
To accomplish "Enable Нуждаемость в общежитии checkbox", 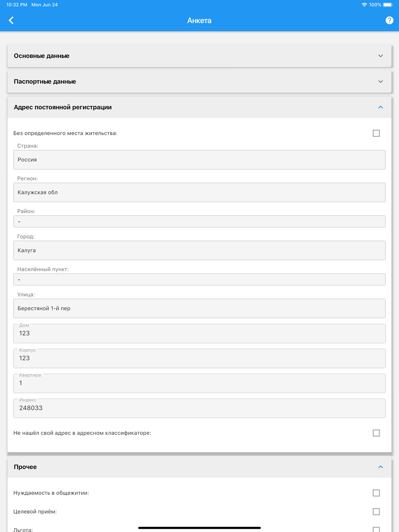I will click(376, 493).
